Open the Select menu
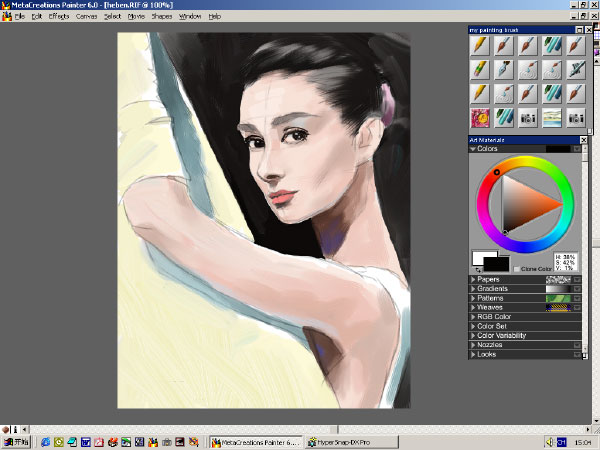Viewport: 600px width, 450px height. click(112, 16)
